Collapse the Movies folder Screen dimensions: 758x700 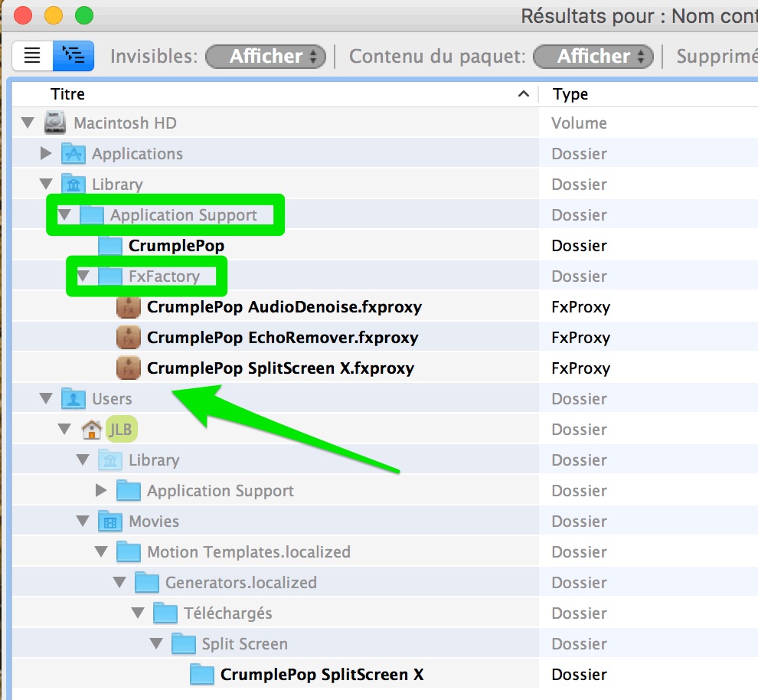pyautogui.click(x=83, y=521)
